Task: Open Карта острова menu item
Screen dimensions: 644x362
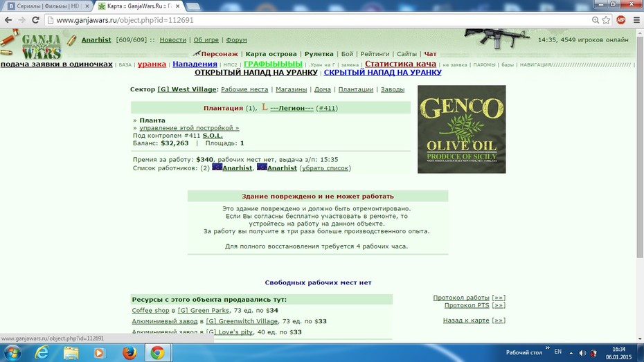Action: point(271,54)
